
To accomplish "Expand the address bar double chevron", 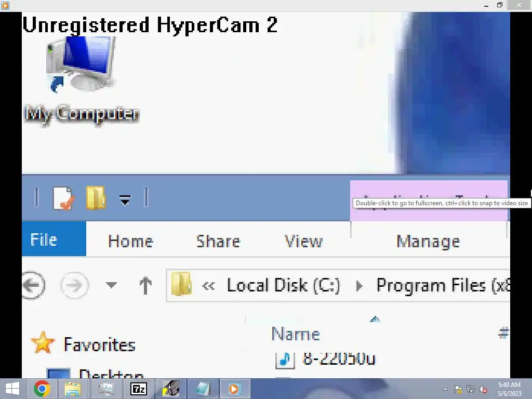I will (208, 286).
